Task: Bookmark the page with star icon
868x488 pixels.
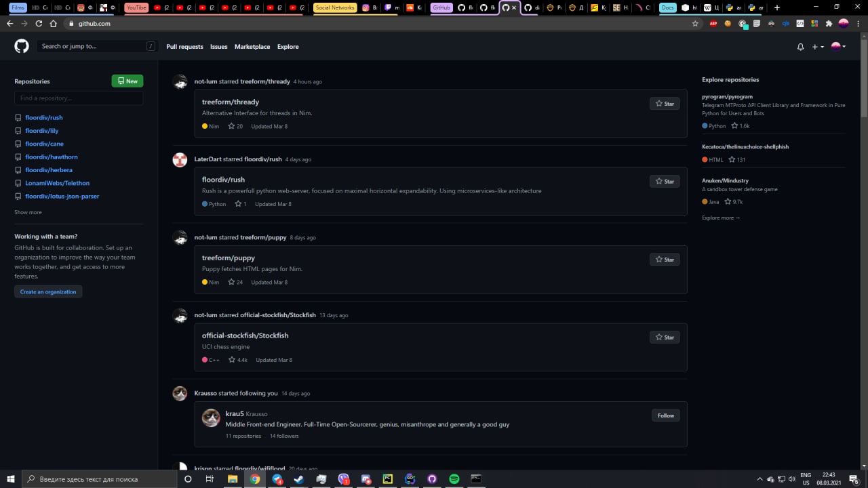Action: point(695,23)
